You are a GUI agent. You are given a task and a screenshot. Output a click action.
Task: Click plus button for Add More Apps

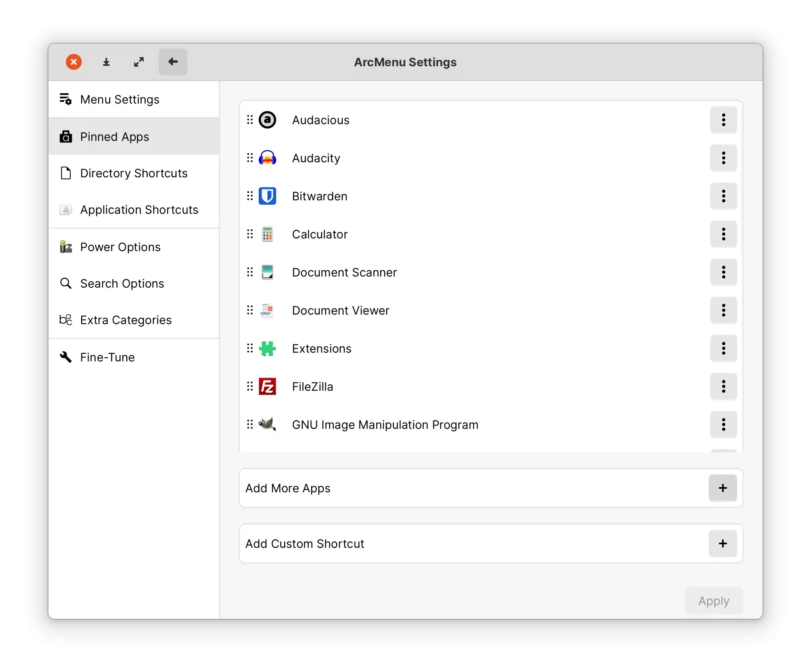tap(723, 488)
